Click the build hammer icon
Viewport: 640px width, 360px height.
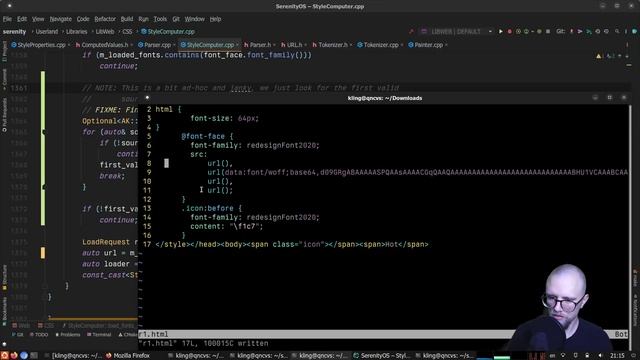click(411, 31)
